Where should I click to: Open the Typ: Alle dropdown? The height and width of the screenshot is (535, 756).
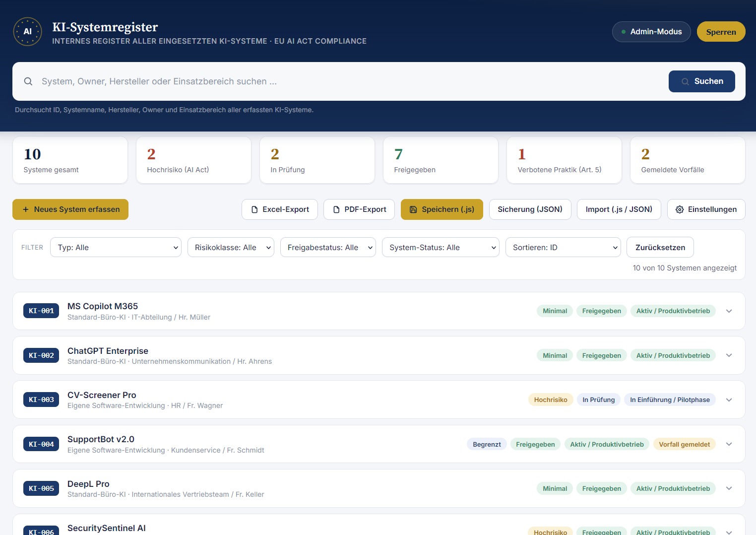(116, 247)
